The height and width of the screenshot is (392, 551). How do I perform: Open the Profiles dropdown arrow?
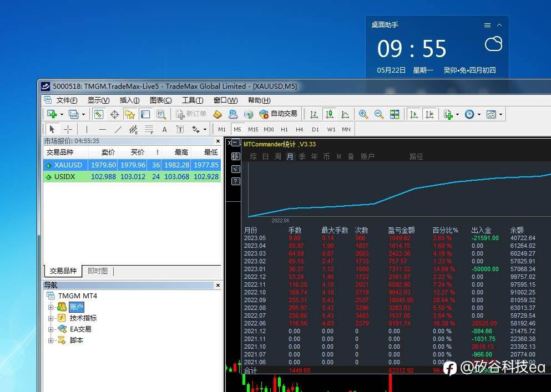click(x=83, y=114)
